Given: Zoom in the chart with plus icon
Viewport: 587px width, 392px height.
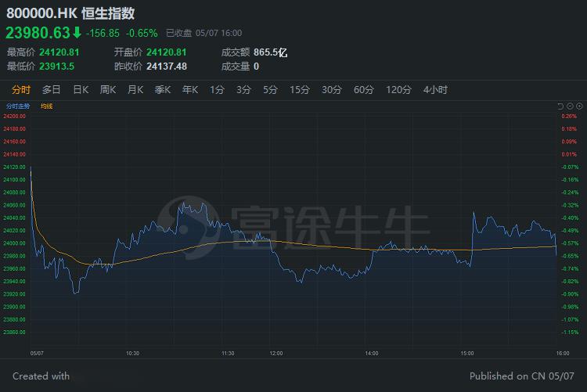Looking at the screenshot, I should pyautogui.click(x=579, y=106).
